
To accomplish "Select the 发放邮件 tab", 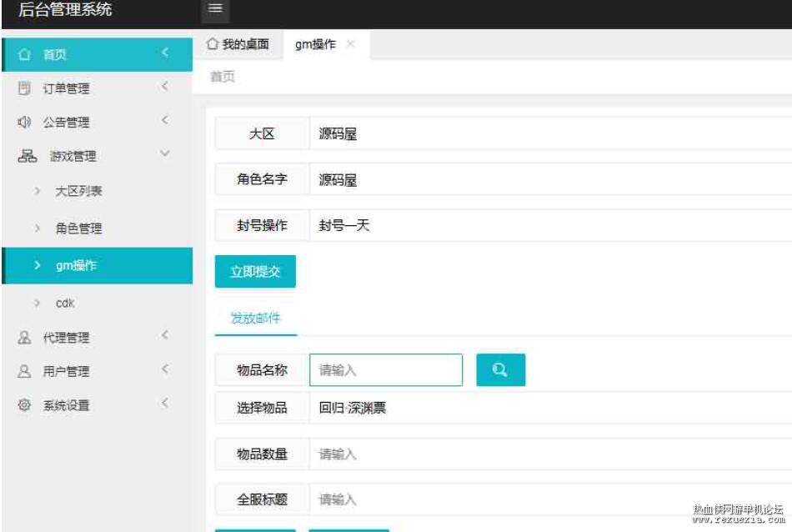I will coord(256,319).
